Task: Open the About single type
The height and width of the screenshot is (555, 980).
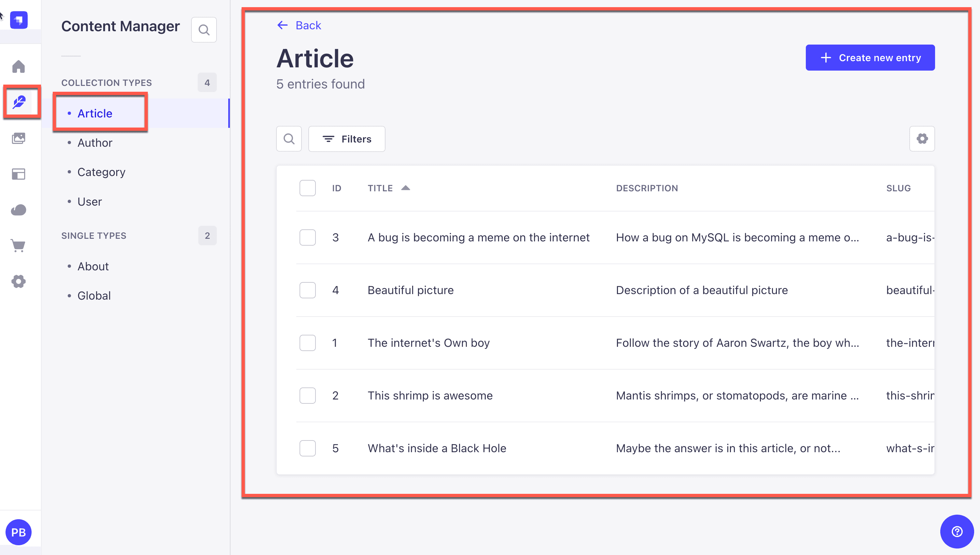Action: (x=93, y=266)
